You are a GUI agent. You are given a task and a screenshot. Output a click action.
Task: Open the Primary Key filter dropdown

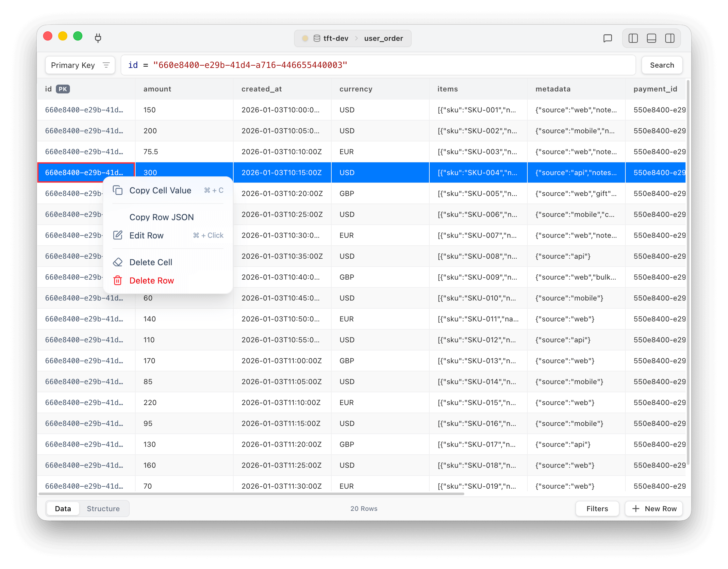tap(80, 65)
